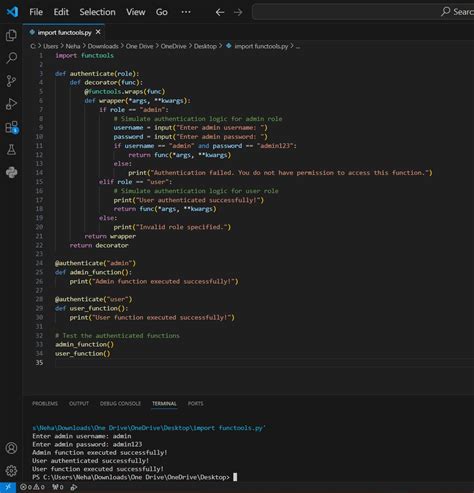Open the Testing flask view
Image resolution: width=474 pixels, height=493 pixels.
coord(11,150)
